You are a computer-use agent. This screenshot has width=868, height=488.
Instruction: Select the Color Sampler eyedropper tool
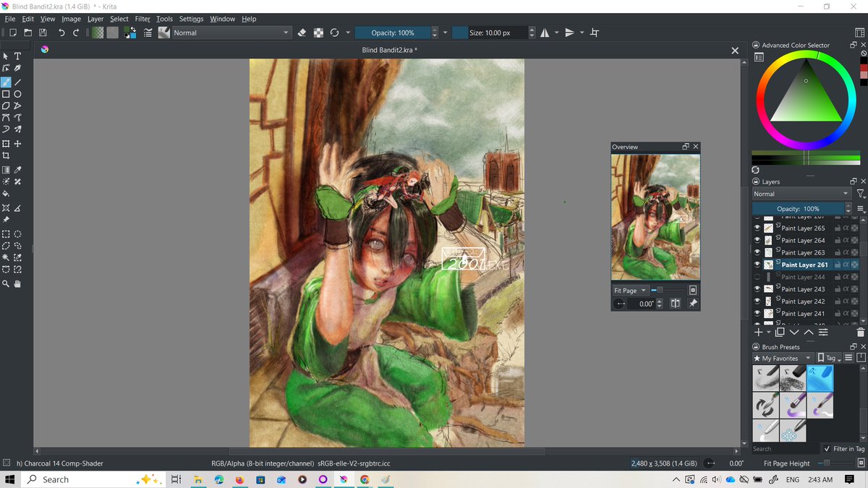(18, 170)
